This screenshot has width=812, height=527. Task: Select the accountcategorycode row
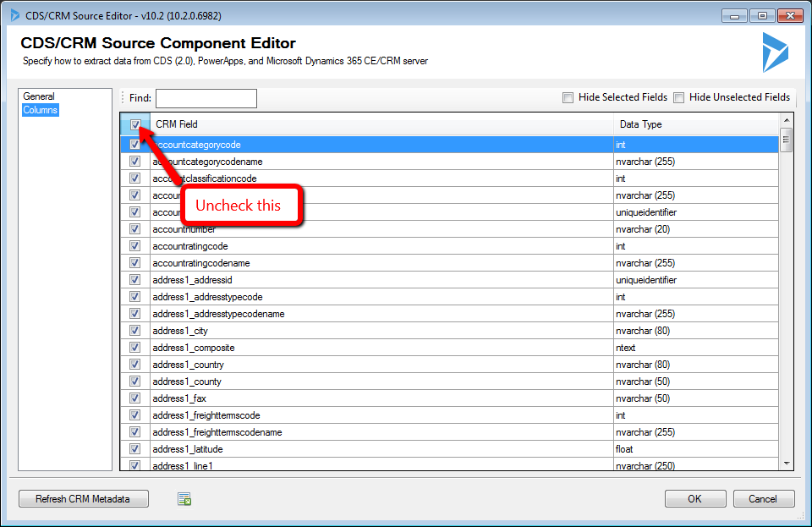point(449,145)
